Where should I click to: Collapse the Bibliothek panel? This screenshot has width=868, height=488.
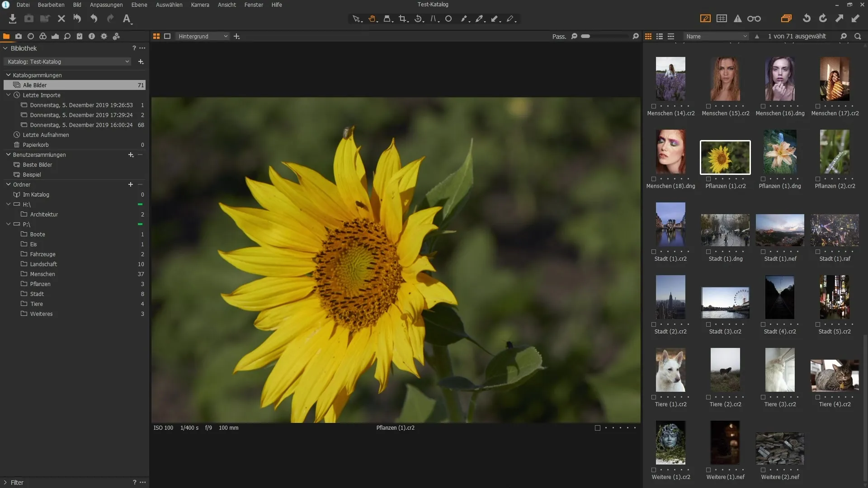pos(5,48)
